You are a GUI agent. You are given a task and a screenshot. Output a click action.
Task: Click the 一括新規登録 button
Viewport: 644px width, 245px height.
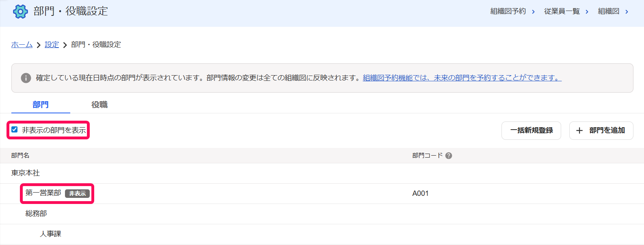pyautogui.click(x=531, y=130)
